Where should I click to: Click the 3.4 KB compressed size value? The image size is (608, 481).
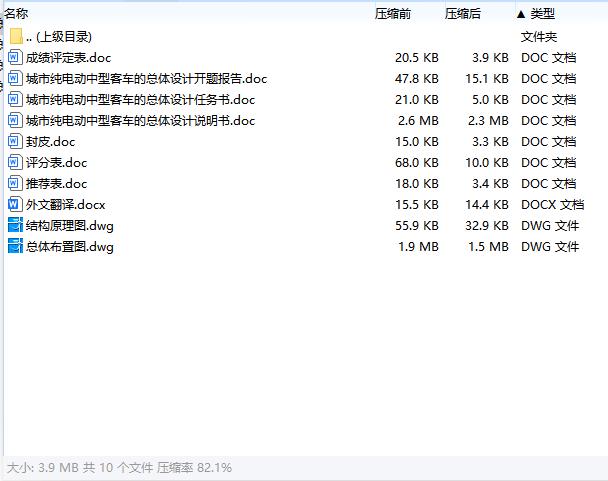pos(490,183)
